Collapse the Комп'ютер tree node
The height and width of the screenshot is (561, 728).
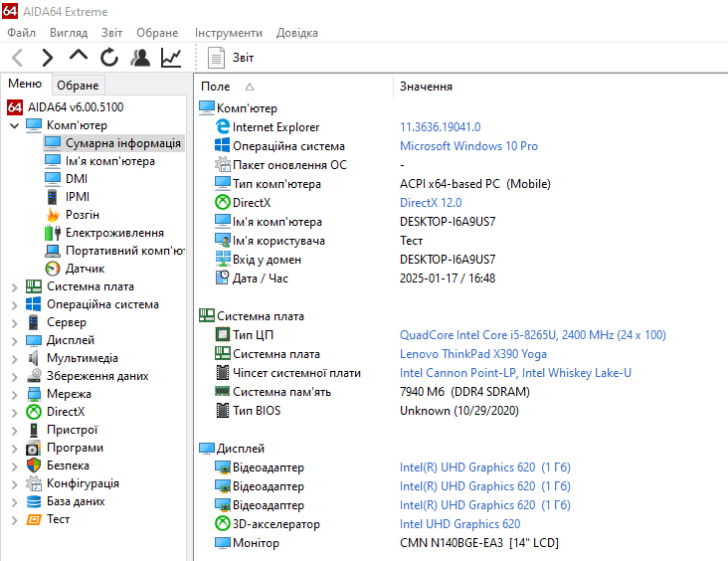pyautogui.click(x=14, y=125)
